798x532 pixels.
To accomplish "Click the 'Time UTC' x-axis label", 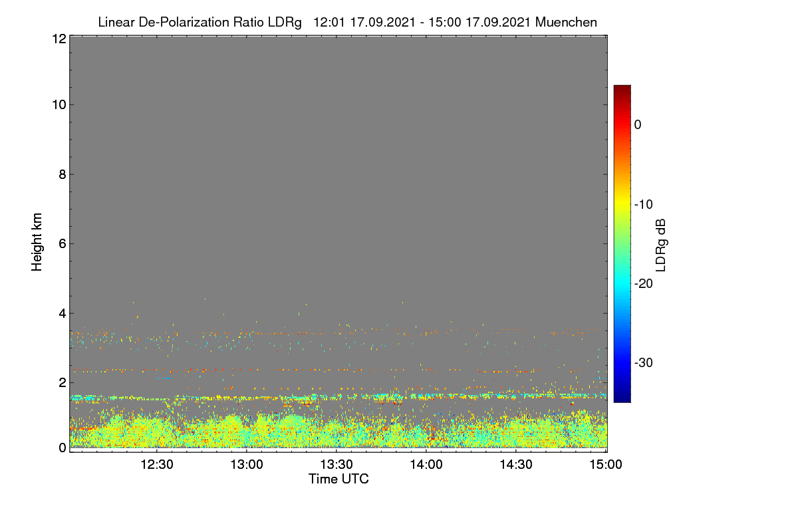I will click(338, 479).
